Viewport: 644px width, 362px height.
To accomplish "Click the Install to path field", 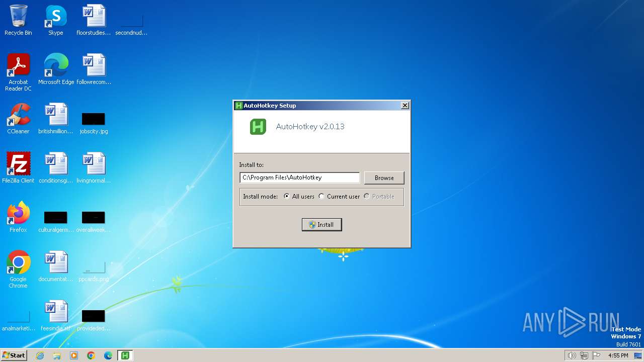I will tap(300, 177).
